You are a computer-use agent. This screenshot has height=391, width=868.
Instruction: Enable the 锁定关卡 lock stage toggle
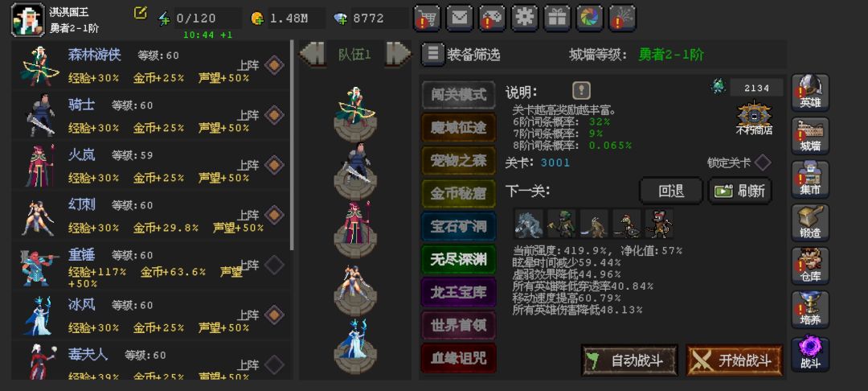coord(763,163)
